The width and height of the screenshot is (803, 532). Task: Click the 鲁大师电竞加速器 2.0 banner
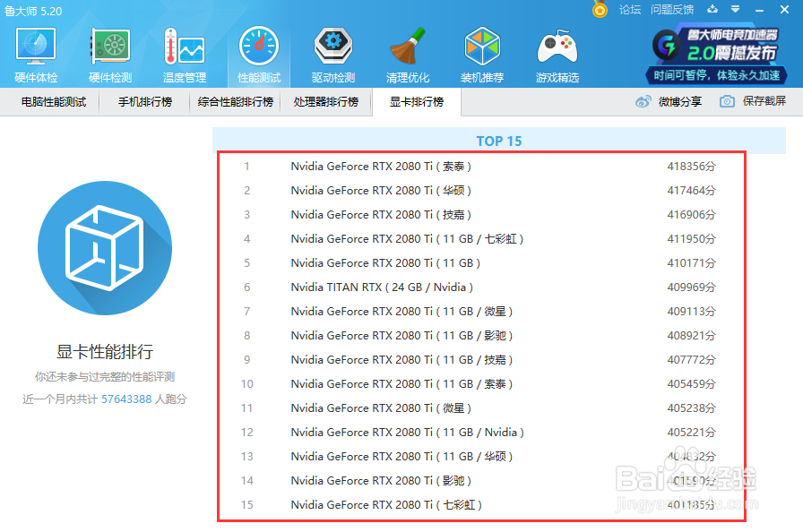(716, 56)
